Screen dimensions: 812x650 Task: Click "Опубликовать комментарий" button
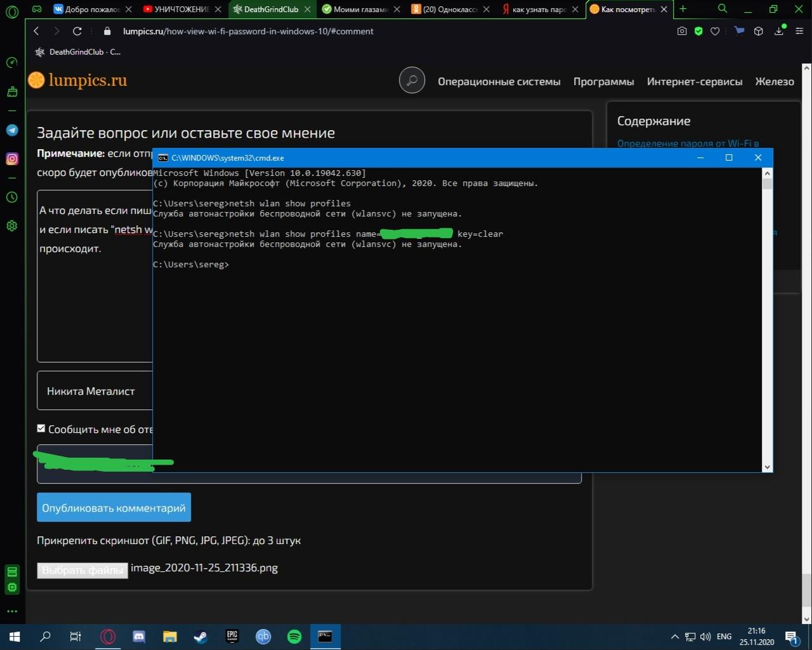[x=114, y=508]
